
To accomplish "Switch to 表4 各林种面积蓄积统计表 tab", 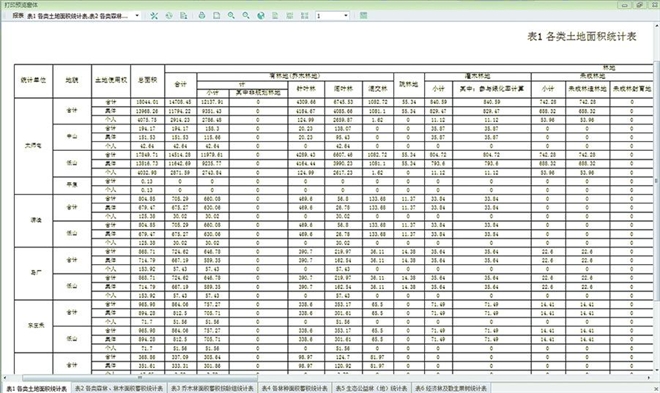I will 295,388.
